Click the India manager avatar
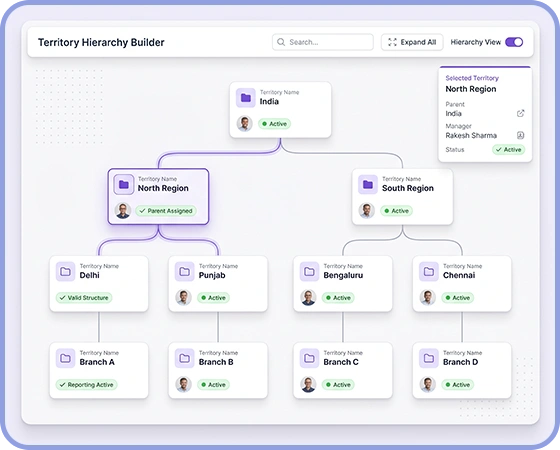Image resolution: width=560 pixels, height=450 pixels. 245,124
